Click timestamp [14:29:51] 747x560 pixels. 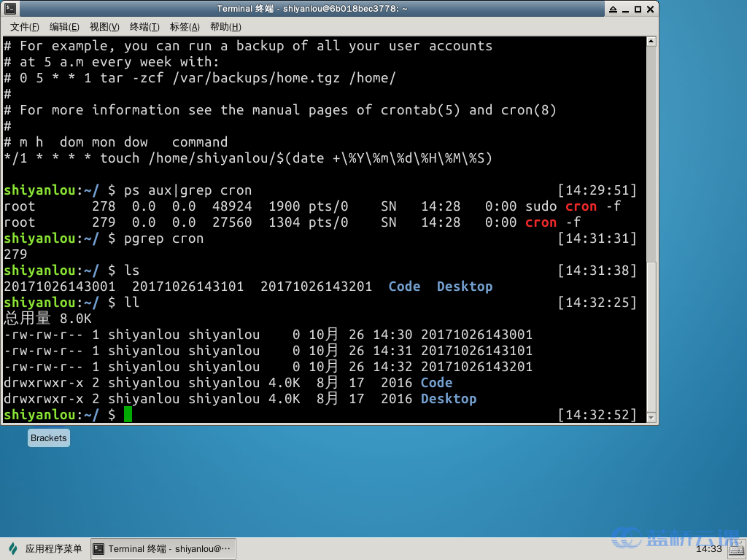[597, 190]
